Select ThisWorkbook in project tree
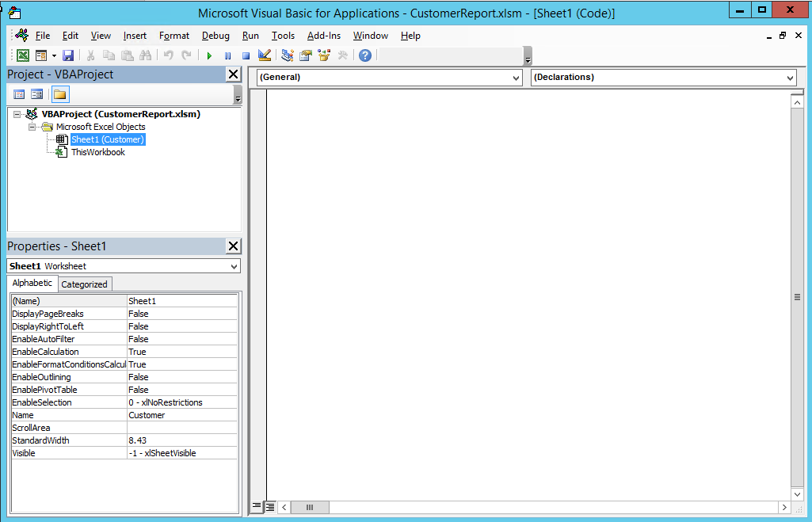This screenshot has height=522, width=812. click(x=98, y=152)
